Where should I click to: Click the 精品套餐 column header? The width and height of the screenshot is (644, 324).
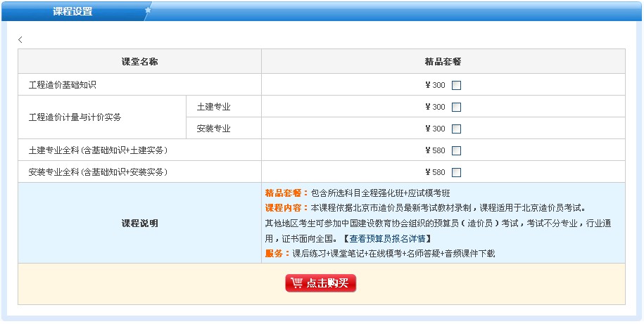click(443, 62)
